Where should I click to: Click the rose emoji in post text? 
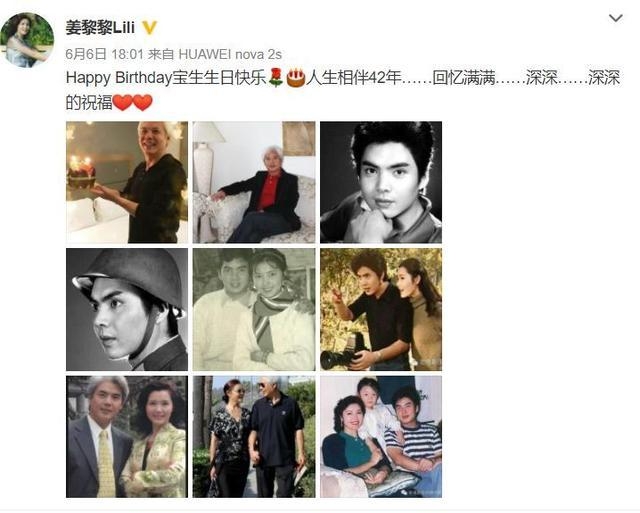276,78
